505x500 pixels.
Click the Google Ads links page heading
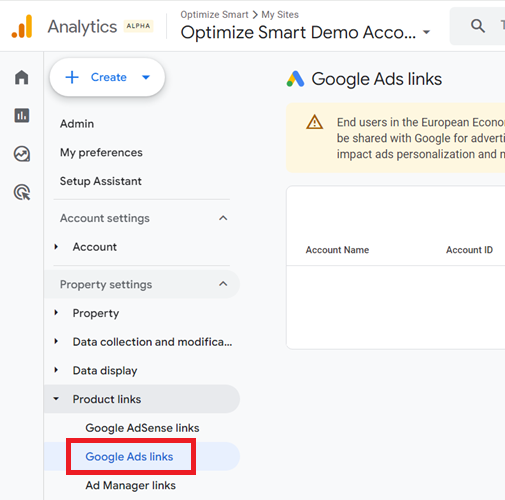377,79
